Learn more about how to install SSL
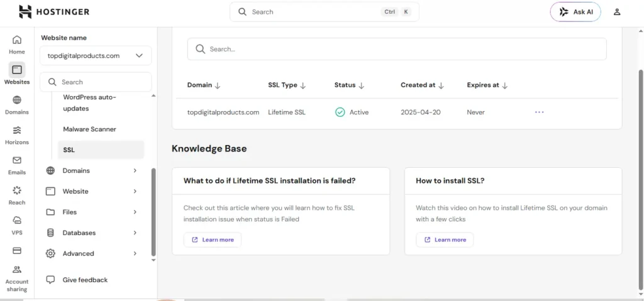Screen dimensions: 644x301 click(x=445, y=240)
